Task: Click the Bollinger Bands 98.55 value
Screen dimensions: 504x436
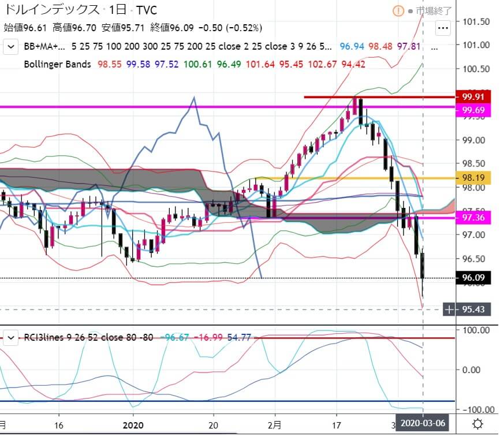Action: coord(110,65)
